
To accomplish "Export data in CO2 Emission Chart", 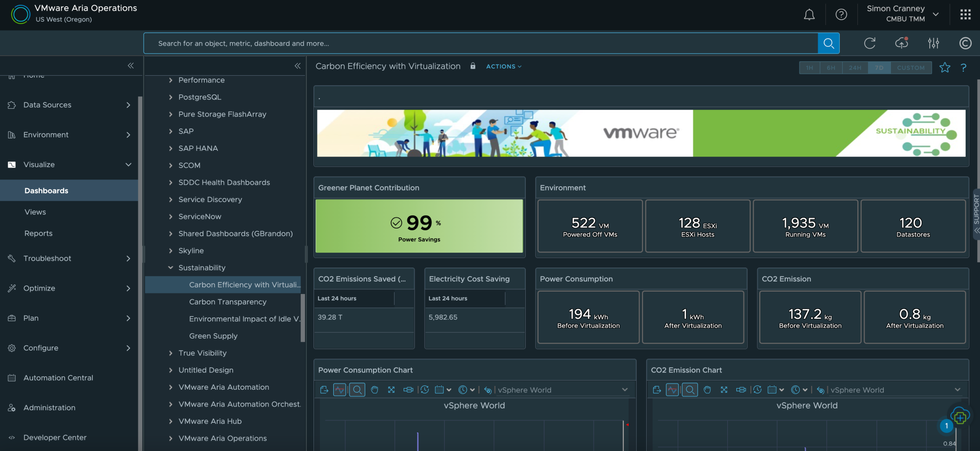I will click(657, 390).
